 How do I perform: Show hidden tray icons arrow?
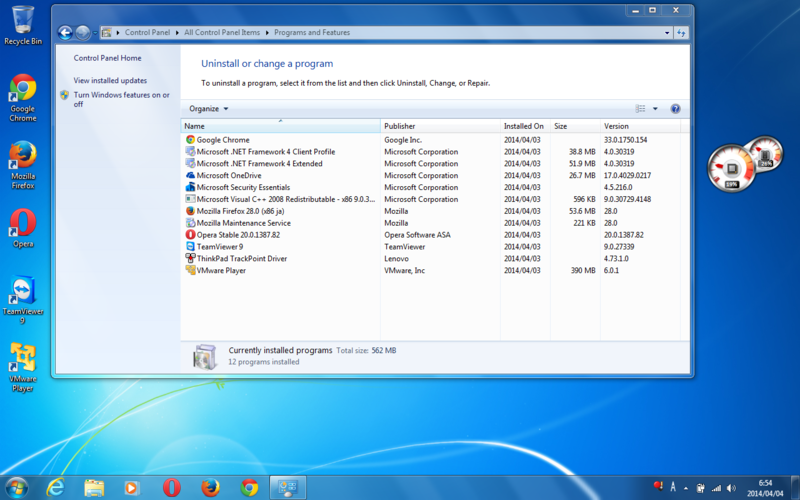[686, 488]
